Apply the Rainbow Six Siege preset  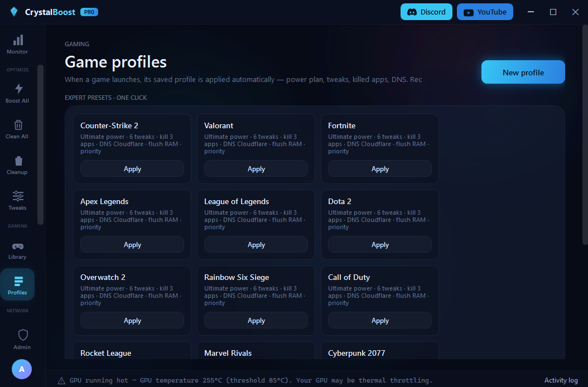pos(256,320)
